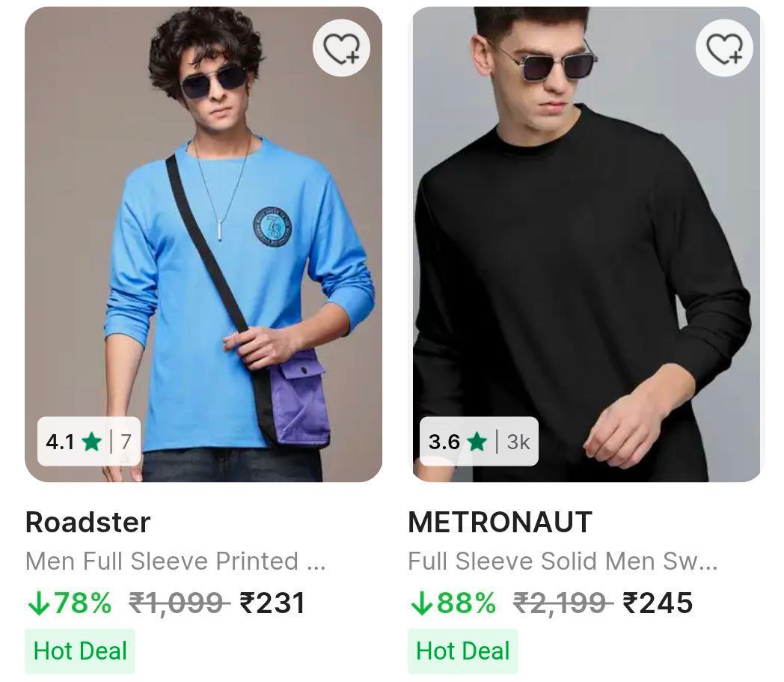This screenshot has height=682, width=784.
Task: Click the green star on the 3.6 rating
Action: point(477,442)
